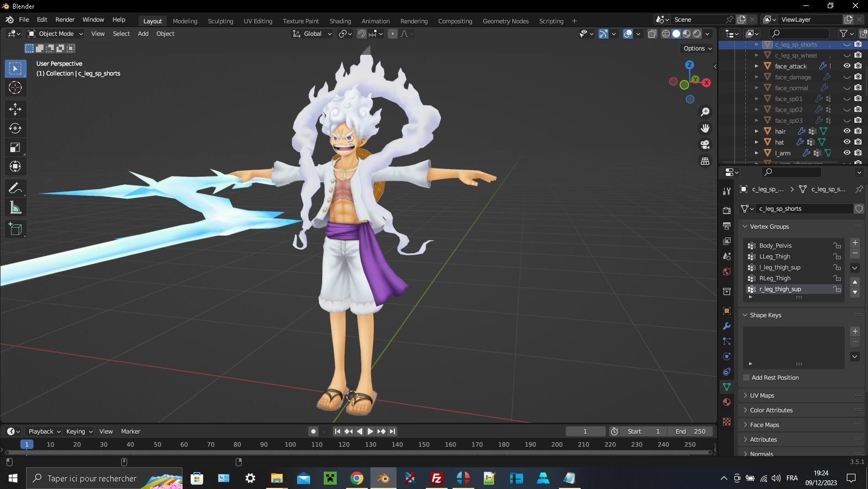Image resolution: width=868 pixels, height=489 pixels.
Task: Toggle camera view icon
Action: click(705, 145)
